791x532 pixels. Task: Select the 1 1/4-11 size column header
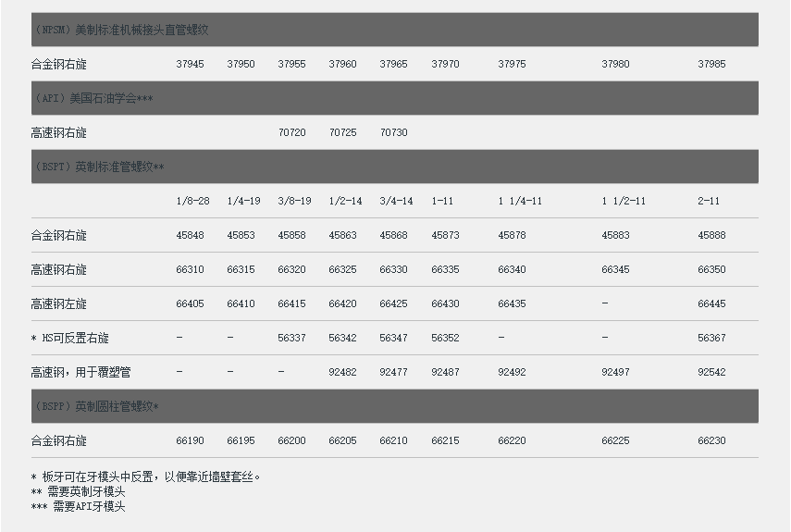pos(519,201)
